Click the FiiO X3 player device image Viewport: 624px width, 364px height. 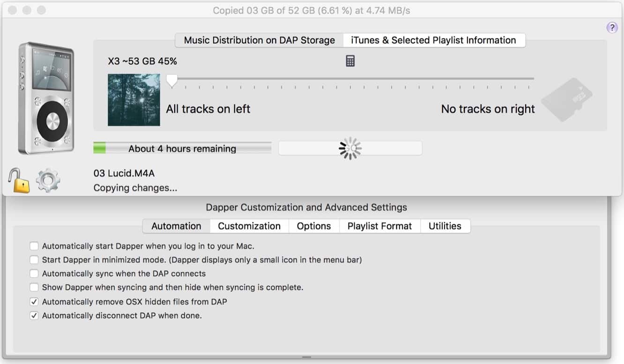pyautogui.click(x=46, y=98)
